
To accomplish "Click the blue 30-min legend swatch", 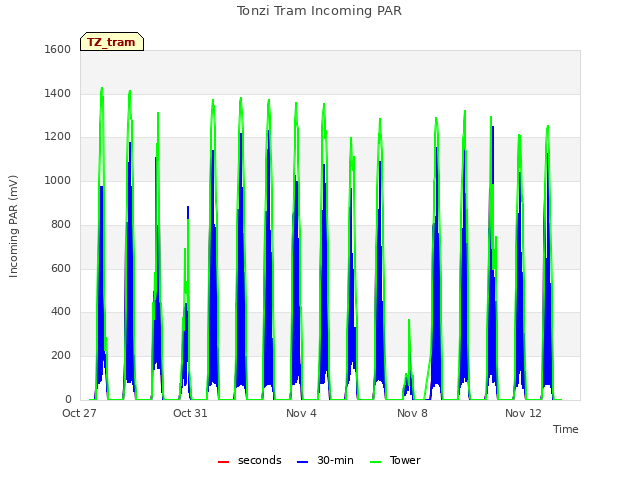I will tap(302, 462).
